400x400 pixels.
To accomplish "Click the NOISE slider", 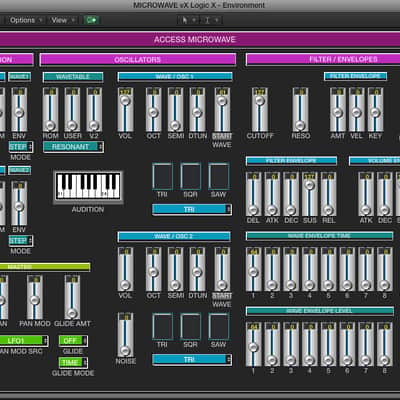I will tap(125, 335).
